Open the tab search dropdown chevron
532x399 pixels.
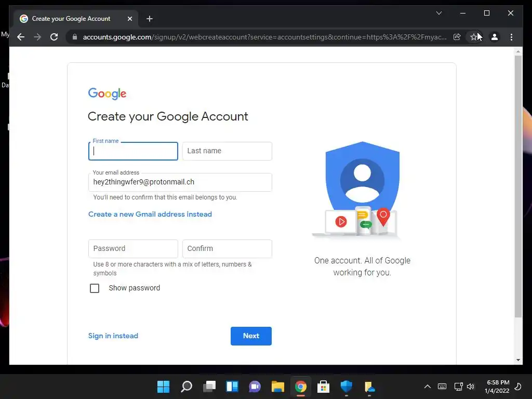click(439, 13)
